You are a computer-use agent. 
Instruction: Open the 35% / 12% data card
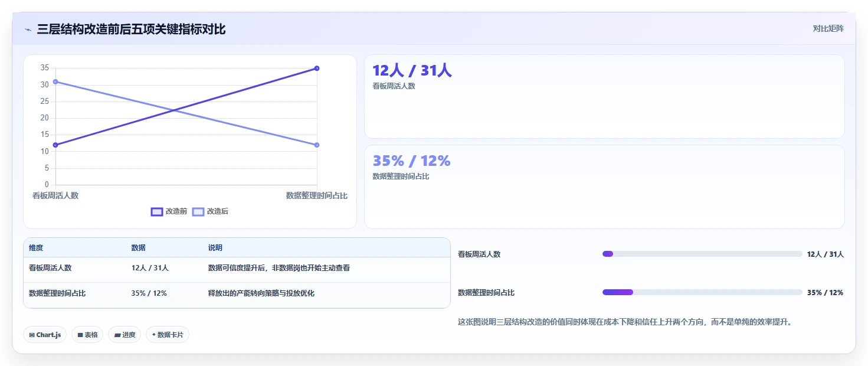pyautogui.click(x=604, y=187)
